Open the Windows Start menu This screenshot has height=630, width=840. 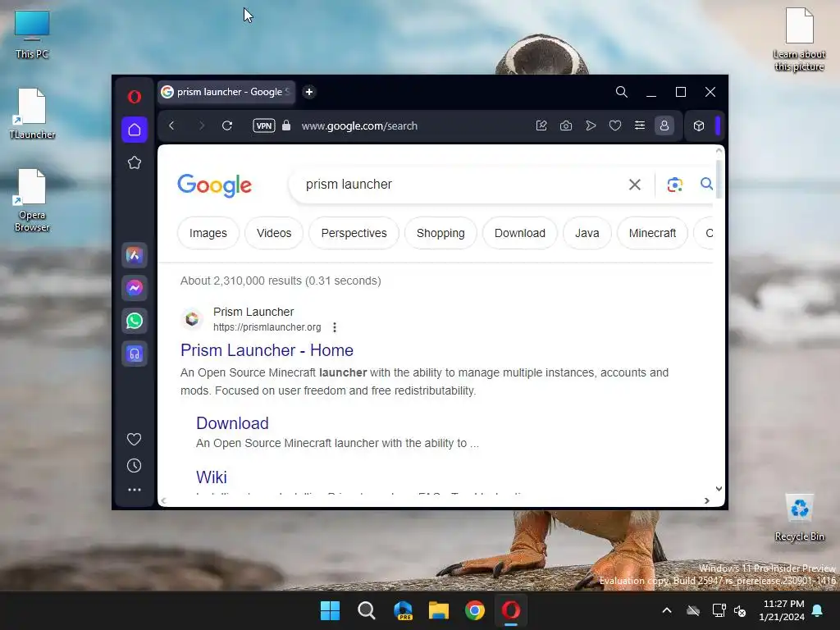tap(330, 610)
